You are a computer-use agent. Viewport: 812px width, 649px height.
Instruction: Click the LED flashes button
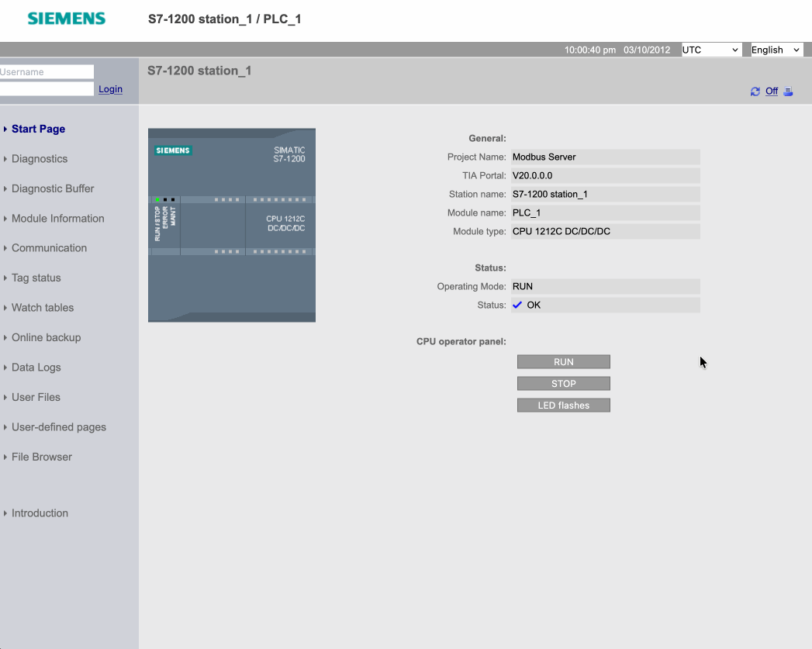pyautogui.click(x=563, y=406)
